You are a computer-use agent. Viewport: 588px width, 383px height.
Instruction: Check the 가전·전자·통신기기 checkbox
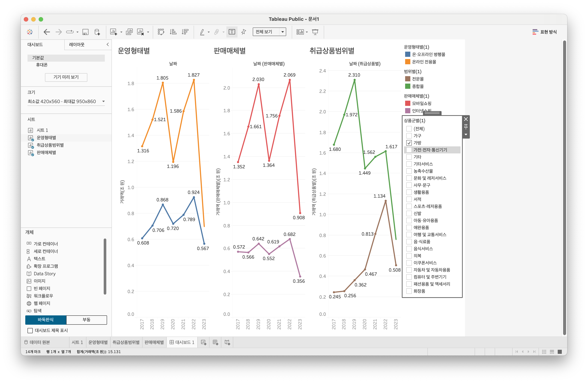coord(409,150)
